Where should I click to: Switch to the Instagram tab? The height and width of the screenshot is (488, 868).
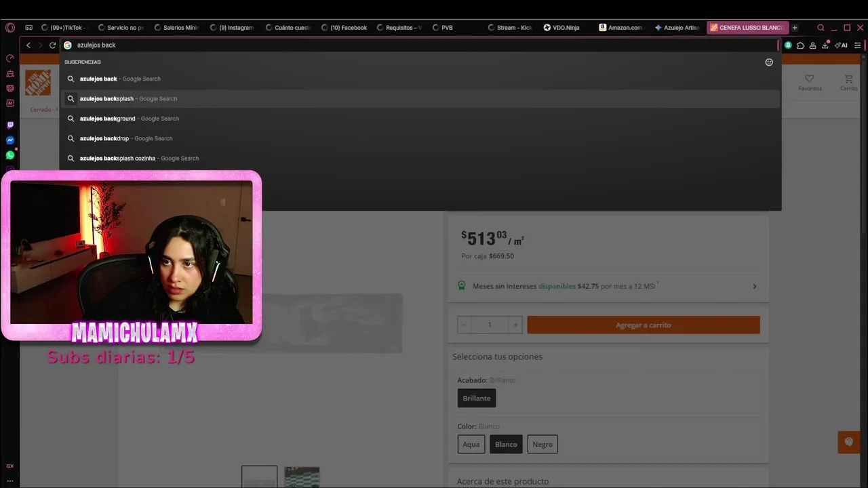coord(232,28)
